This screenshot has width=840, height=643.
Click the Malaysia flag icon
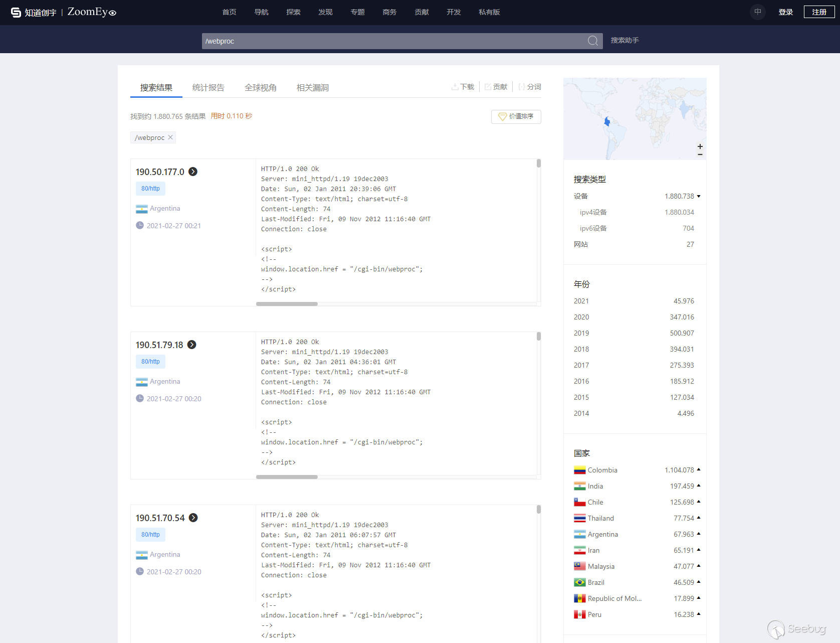point(580,566)
